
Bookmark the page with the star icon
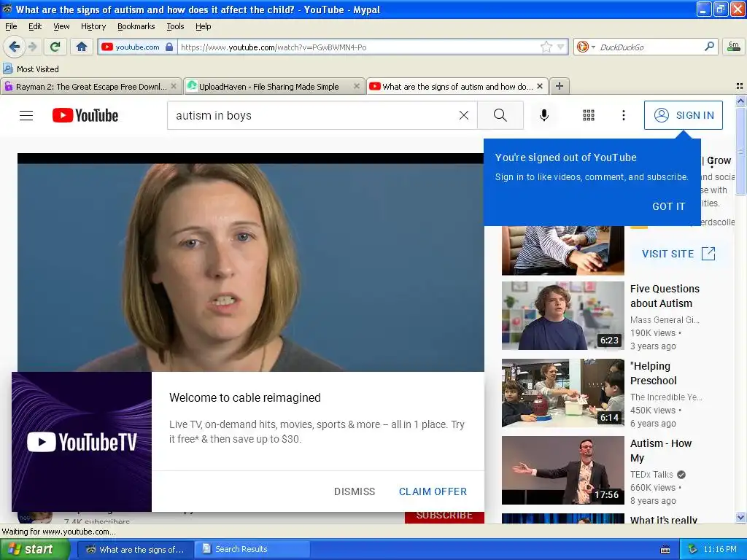(546, 47)
